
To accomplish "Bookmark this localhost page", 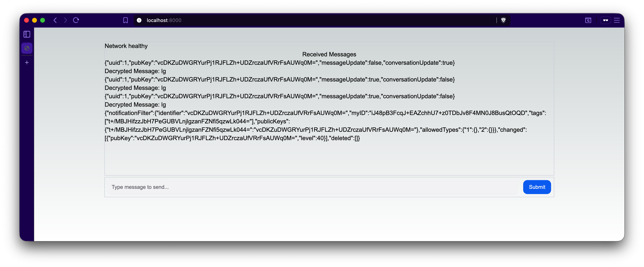I will [x=126, y=20].
